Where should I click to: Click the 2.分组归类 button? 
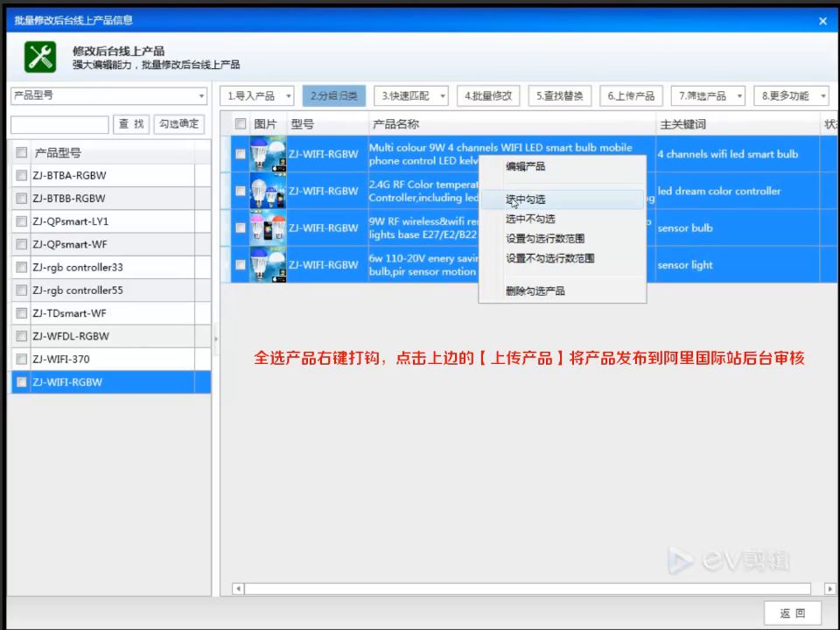tap(334, 96)
